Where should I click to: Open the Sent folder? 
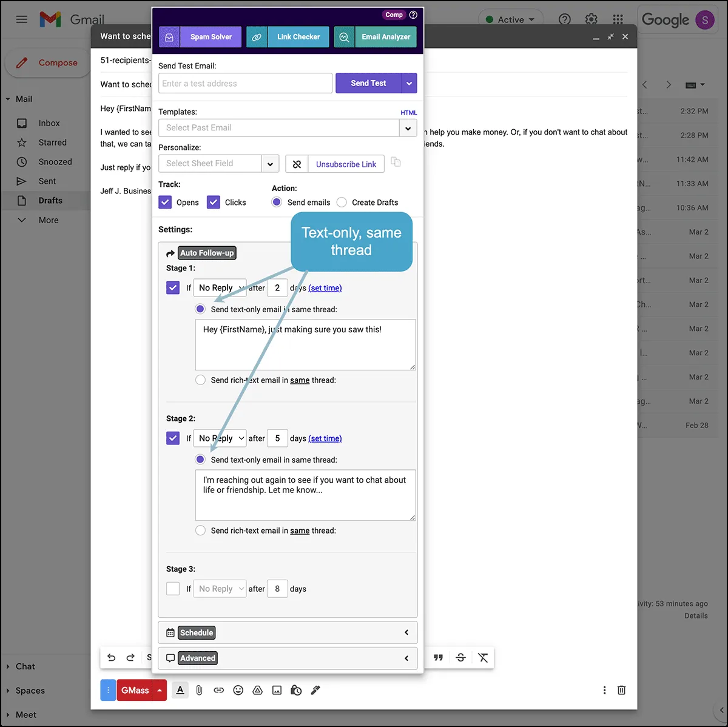tap(47, 181)
